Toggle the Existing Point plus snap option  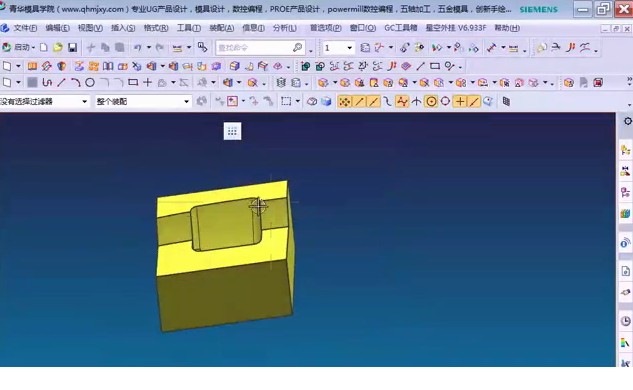460,101
